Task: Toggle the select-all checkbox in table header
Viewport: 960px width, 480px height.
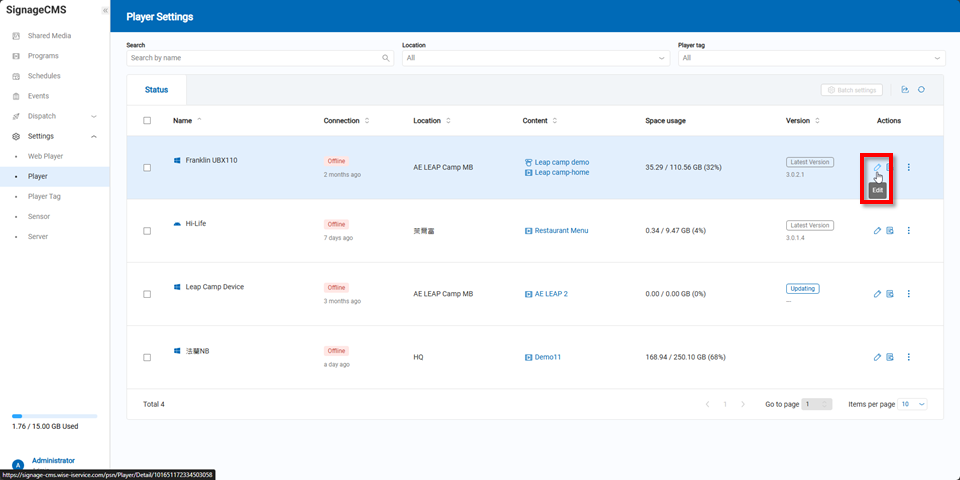Action: tap(147, 121)
